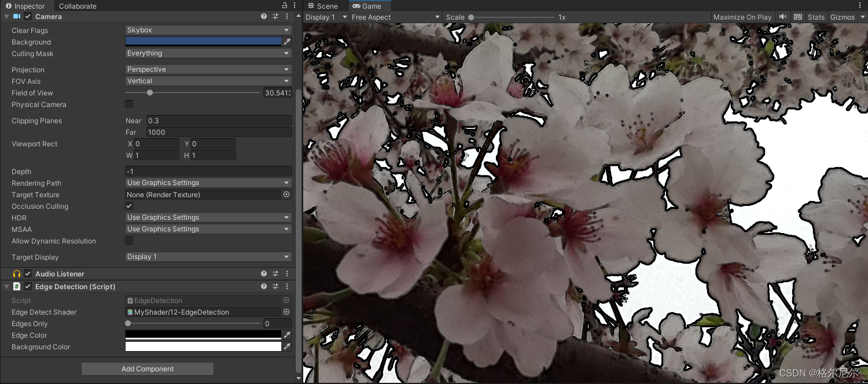Click the Add Component button

click(x=147, y=368)
